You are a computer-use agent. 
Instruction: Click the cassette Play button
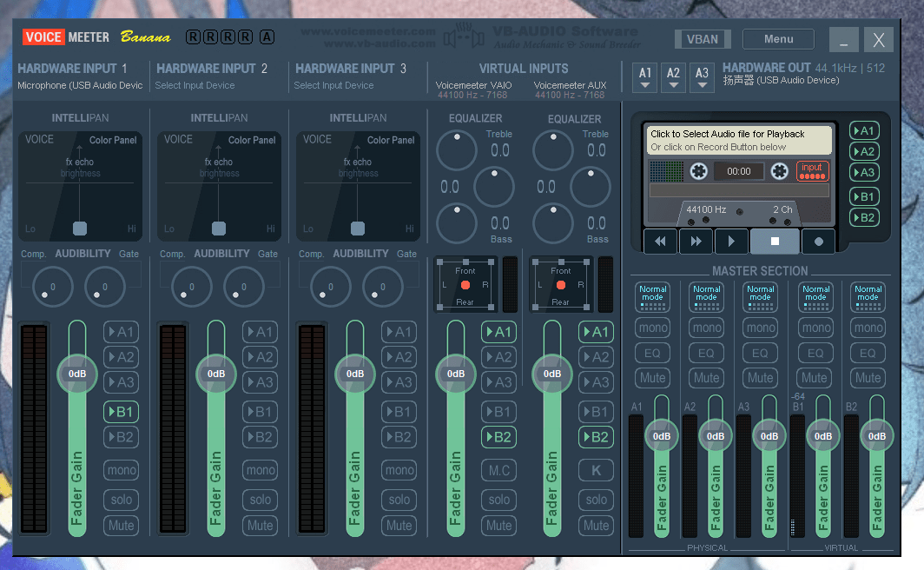[x=731, y=241]
